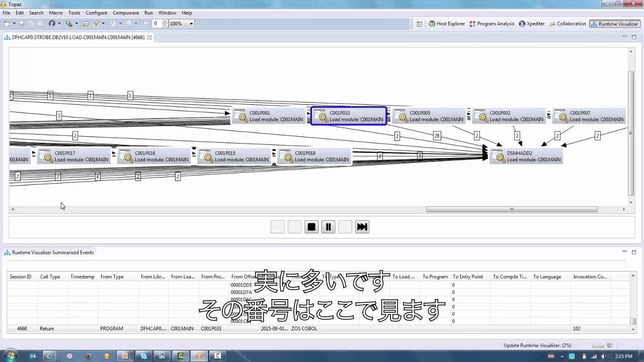The height and width of the screenshot is (362, 644).
Task: Open Skype from the taskbar
Action: point(144,355)
